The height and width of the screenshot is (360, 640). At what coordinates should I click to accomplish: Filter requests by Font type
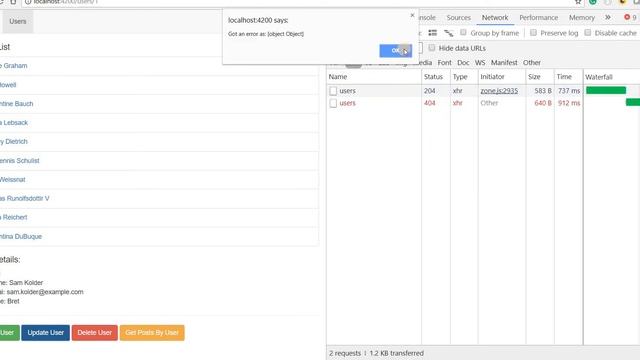[x=444, y=62]
